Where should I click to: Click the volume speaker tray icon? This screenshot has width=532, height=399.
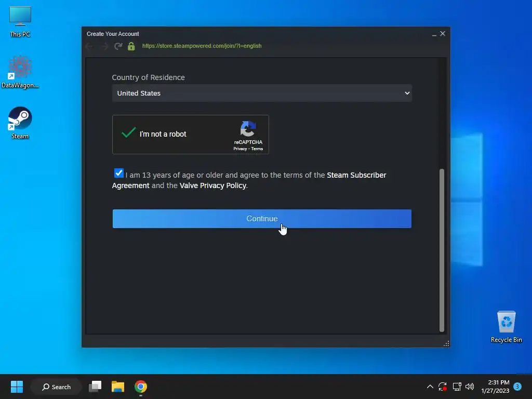(x=470, y=387)
